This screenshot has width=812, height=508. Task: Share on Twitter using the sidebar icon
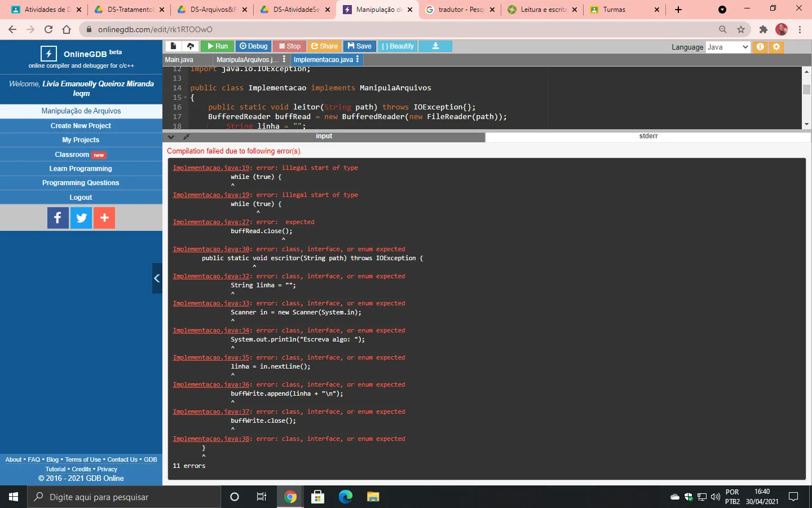point(81,218)
